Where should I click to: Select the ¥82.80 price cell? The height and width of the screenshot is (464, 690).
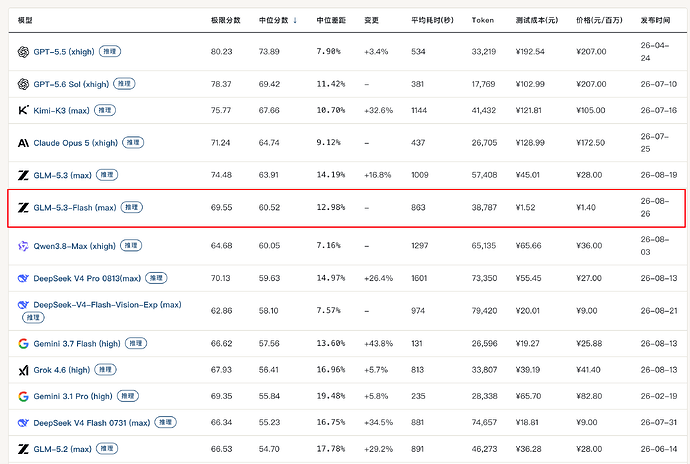click(589, 396)
